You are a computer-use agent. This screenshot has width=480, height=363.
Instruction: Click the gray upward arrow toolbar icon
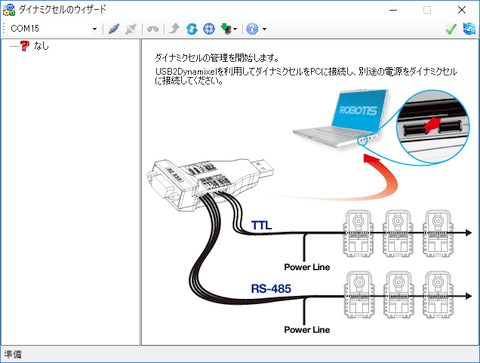174,29
